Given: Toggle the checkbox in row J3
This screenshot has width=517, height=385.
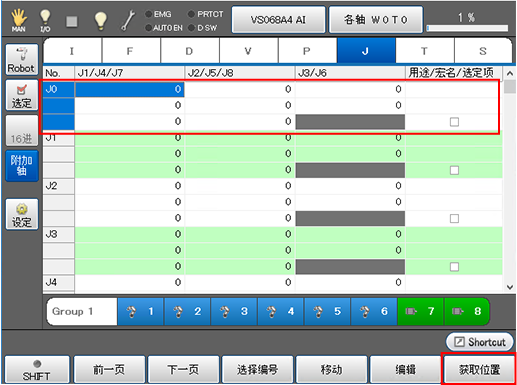Looking at the screenshot, I should coord(454,267).
